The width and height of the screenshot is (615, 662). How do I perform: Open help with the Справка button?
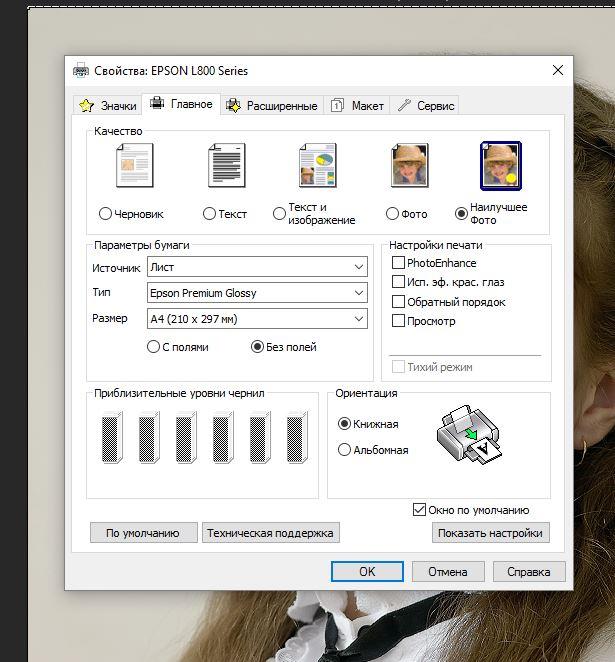coord(529,571)
